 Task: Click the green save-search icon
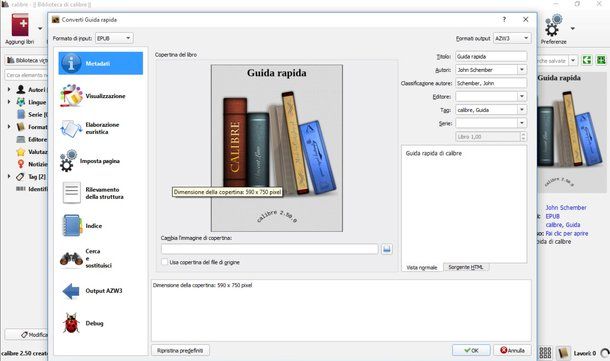tap(587, 60)
